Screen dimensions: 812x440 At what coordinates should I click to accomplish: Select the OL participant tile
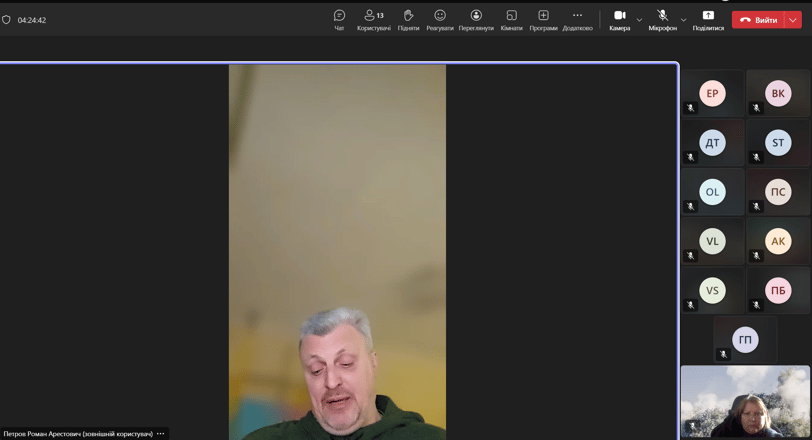(713, 192)
